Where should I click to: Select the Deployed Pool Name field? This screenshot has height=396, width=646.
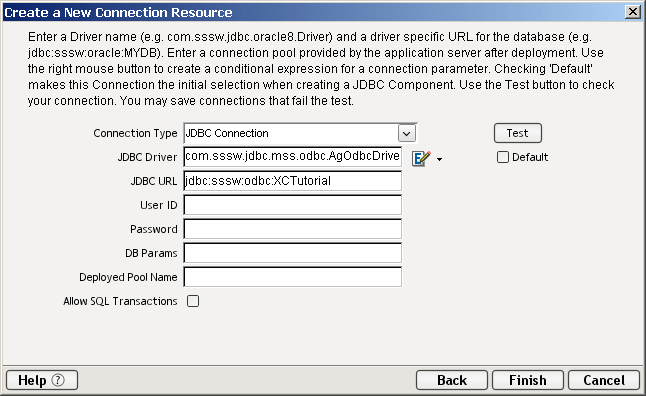(293, 276)
